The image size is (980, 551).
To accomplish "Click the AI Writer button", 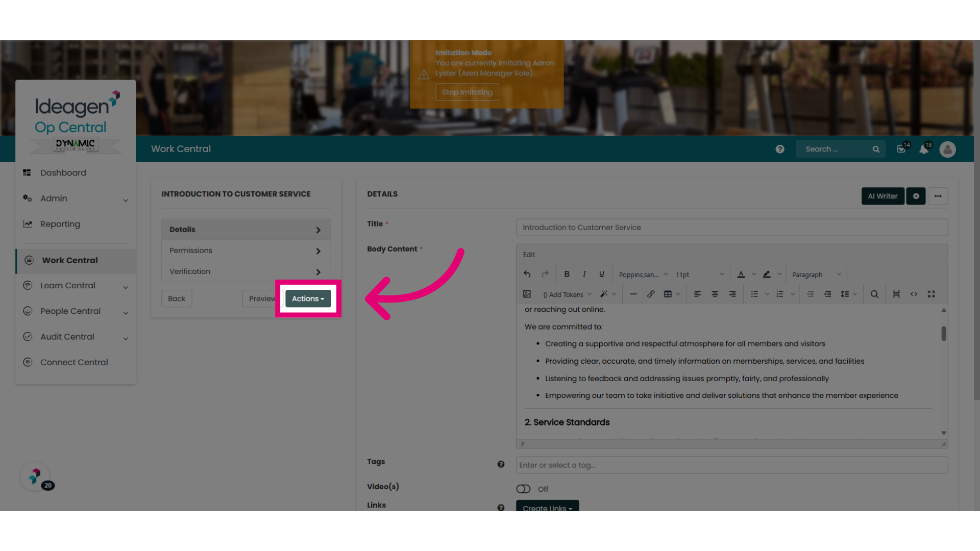I will click(x=883, y=196).
